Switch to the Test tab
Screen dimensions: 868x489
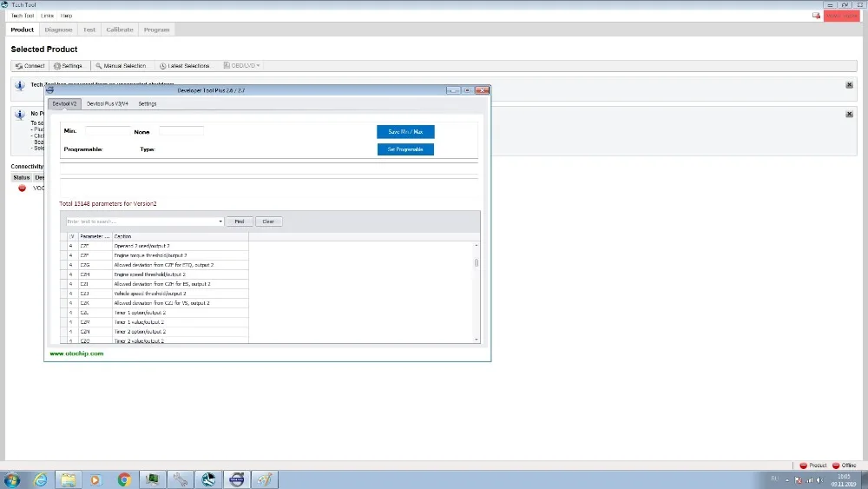[89, 30]
